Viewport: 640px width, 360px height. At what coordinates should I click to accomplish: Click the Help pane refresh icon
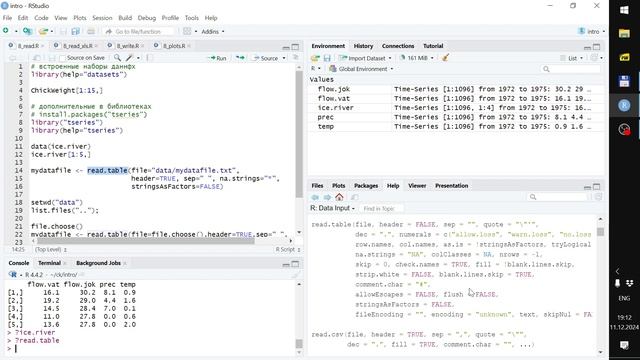(598, 197)
